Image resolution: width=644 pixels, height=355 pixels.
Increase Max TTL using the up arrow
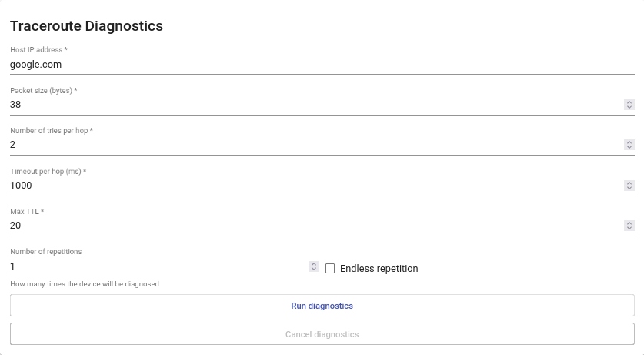coord(629,223)
